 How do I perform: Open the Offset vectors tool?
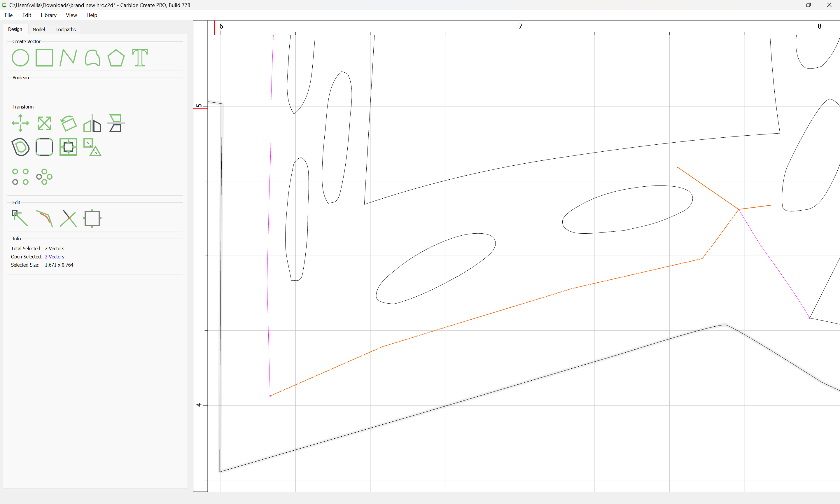click(20, 147)
